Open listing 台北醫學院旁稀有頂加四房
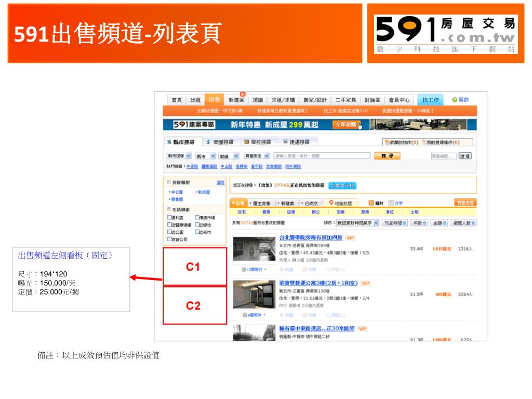Viewport: 532px width, 399px height. point(311,237)
